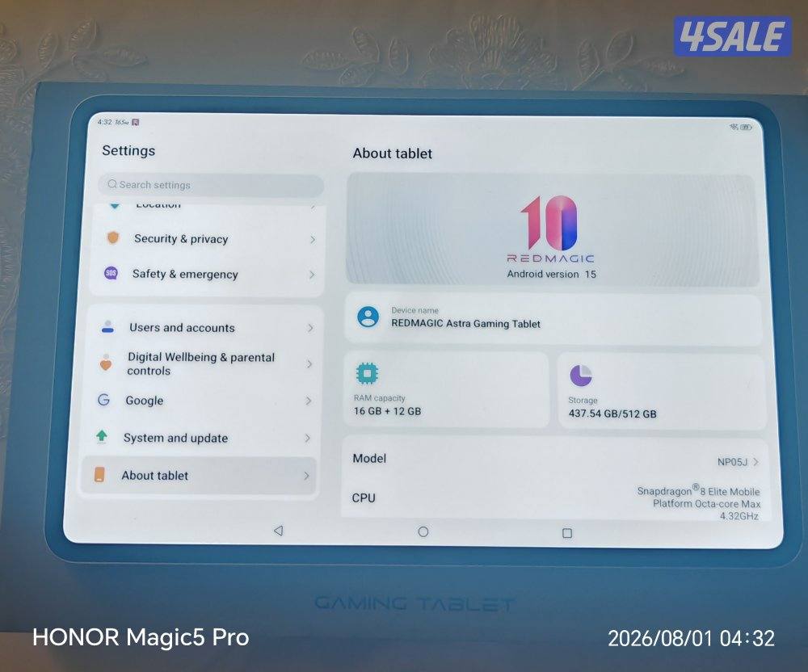Tap the 4:32 status bar clock
Image resolution: width=808 pixels, height=672 pixels.
pos(104,122)
